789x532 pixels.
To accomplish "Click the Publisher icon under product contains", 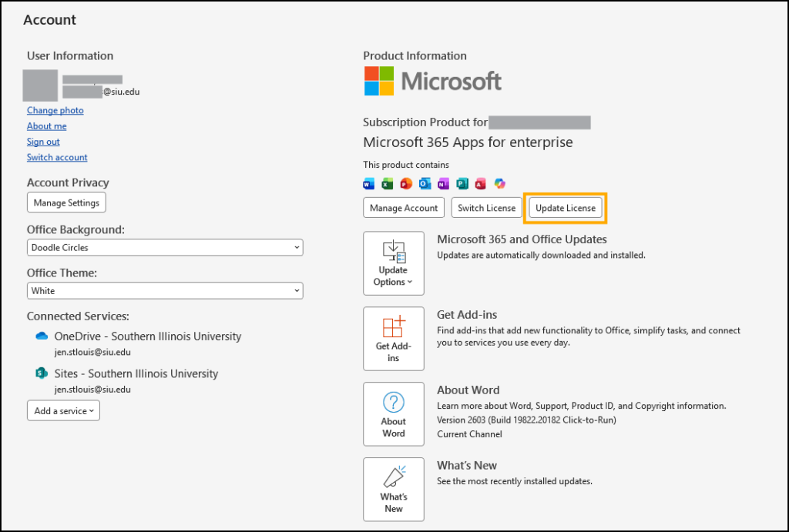I will [462, 183].
